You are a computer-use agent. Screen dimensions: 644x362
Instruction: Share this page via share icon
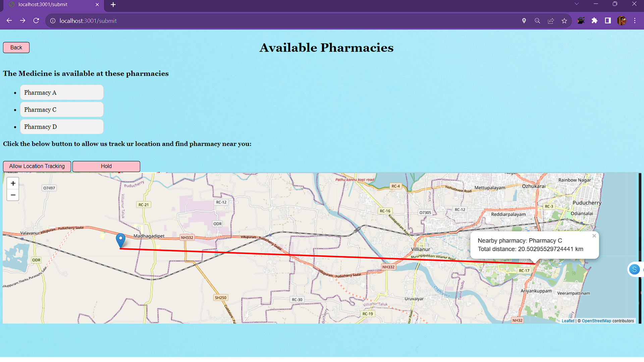(x=551, y=21)
